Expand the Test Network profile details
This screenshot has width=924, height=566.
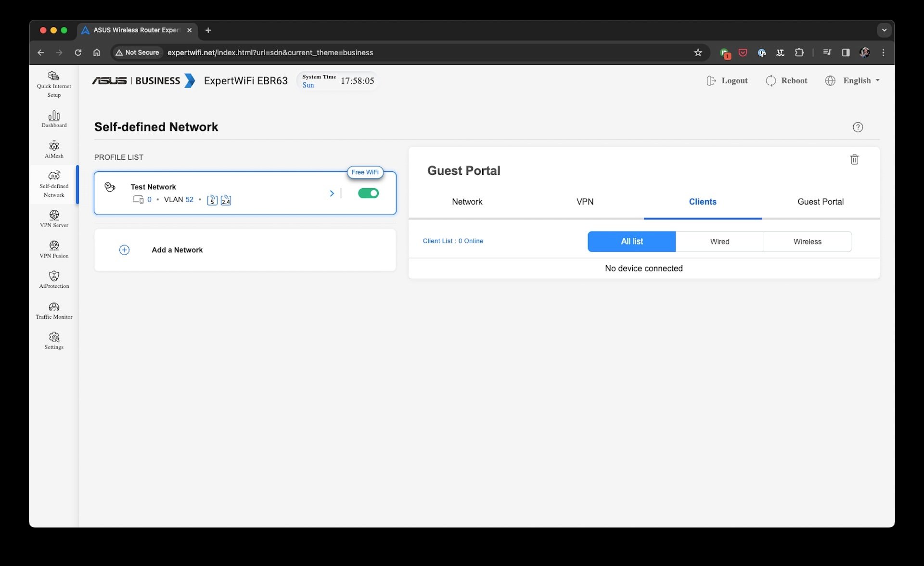(x=332, y=193)
